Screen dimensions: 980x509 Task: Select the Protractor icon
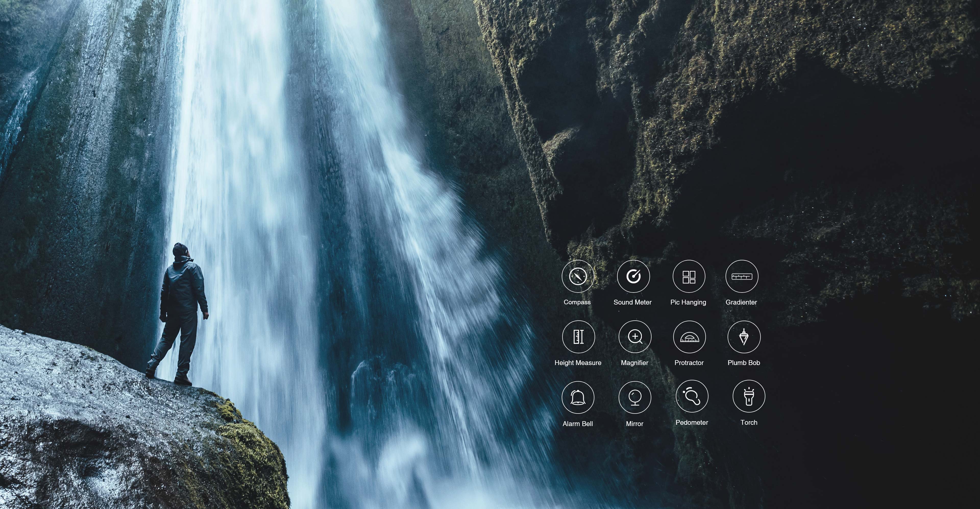(x=689, y=337)
